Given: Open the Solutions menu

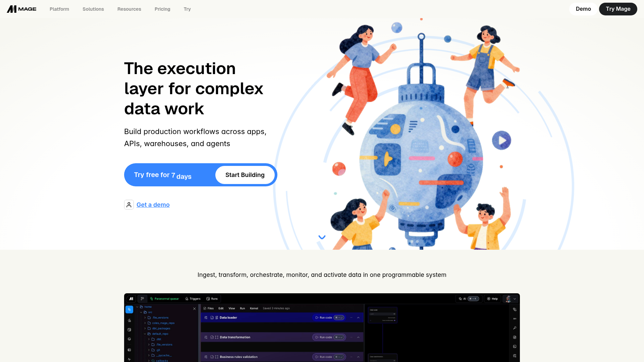Looking at the screenshot, I should point(93,9).
